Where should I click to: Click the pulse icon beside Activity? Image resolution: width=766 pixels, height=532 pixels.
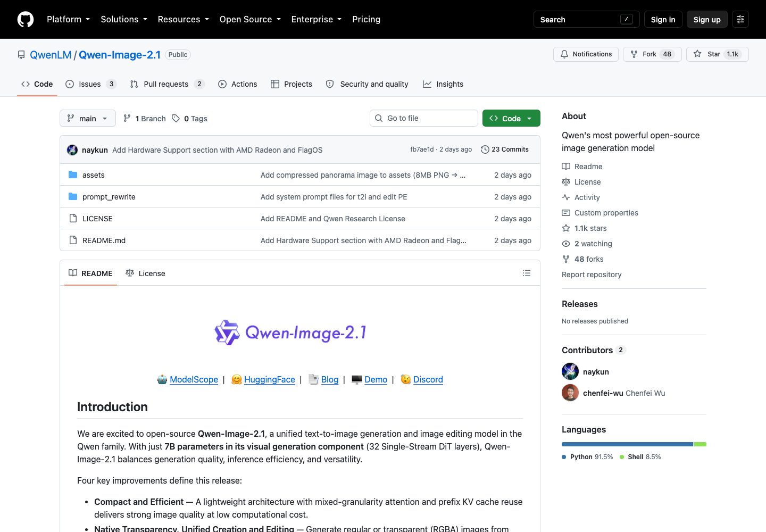coord(566,197)
